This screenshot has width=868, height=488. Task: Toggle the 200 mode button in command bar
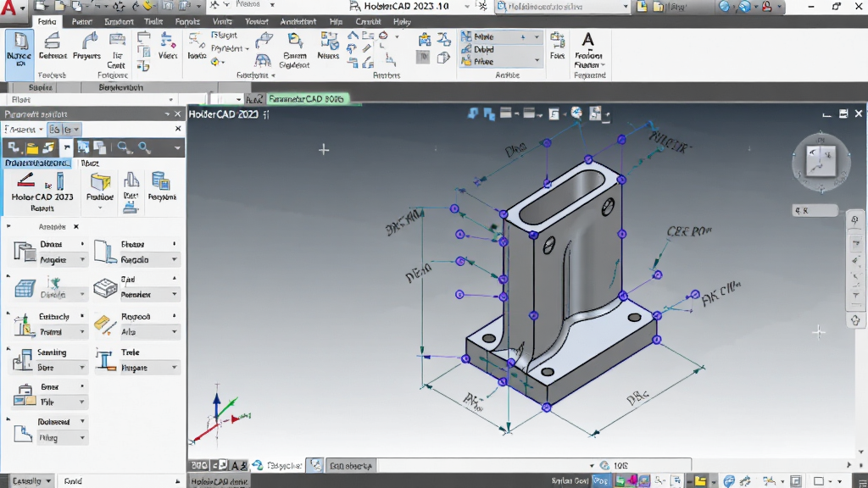[x=199, y=465]
